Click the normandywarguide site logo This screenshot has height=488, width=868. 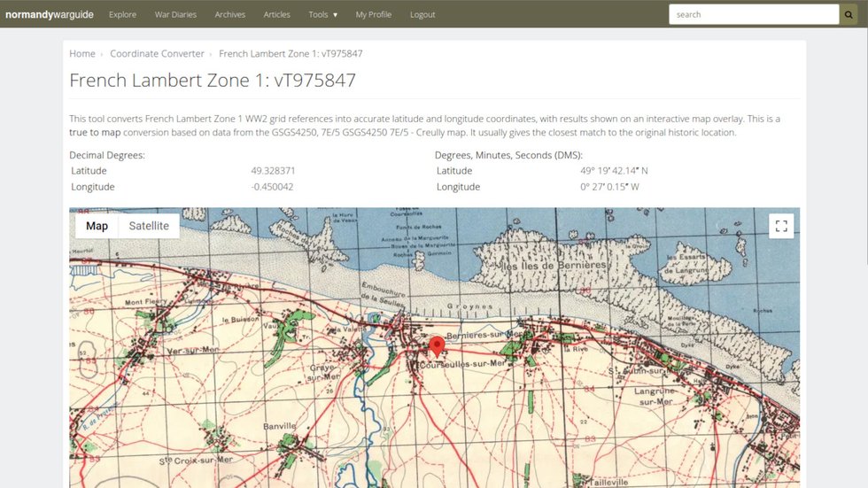click(50, 14)
